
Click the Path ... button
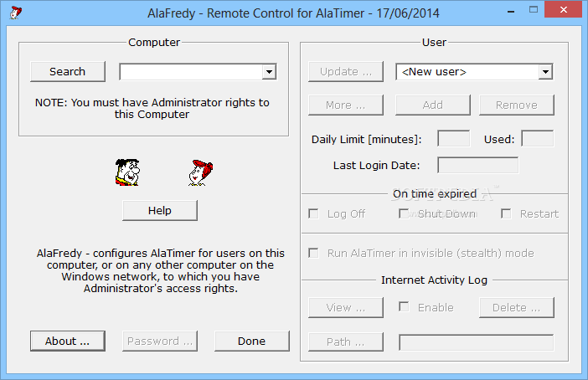click(346, 341)
